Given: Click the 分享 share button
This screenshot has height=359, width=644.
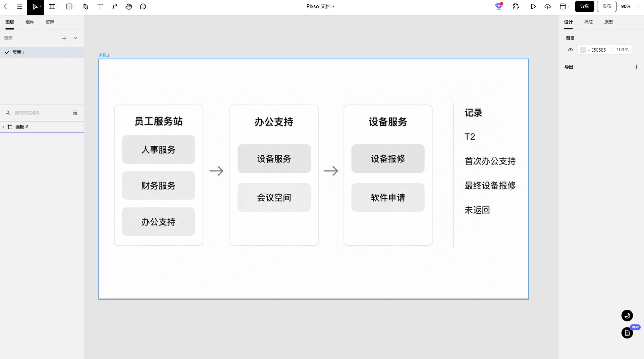Looking at the screenshot, I should click(x=585, y=6).
